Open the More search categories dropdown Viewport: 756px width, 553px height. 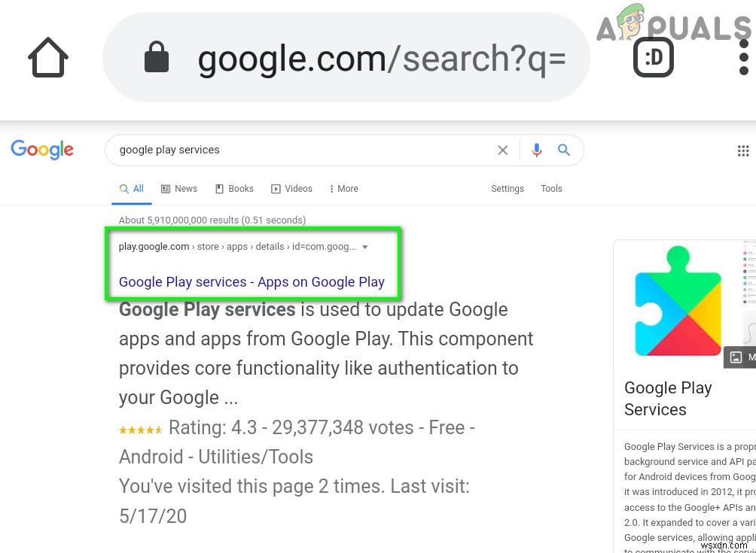(x=343, y=189)
